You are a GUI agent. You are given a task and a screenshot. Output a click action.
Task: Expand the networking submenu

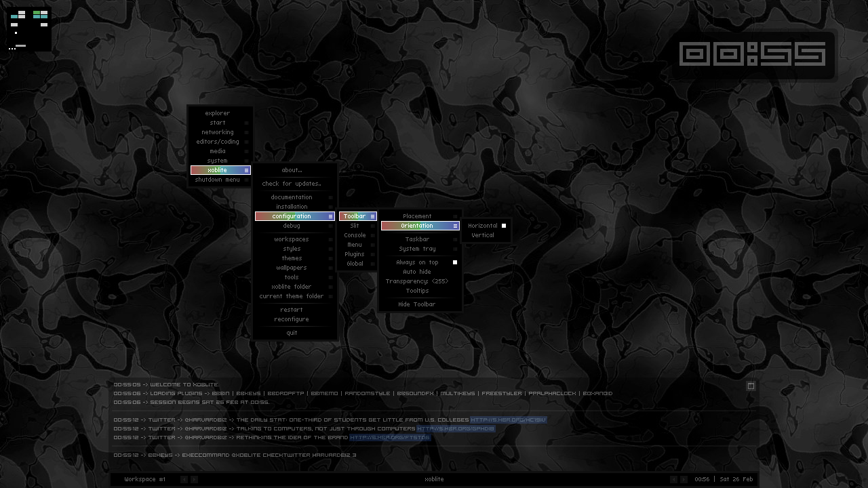pos(220,132)
